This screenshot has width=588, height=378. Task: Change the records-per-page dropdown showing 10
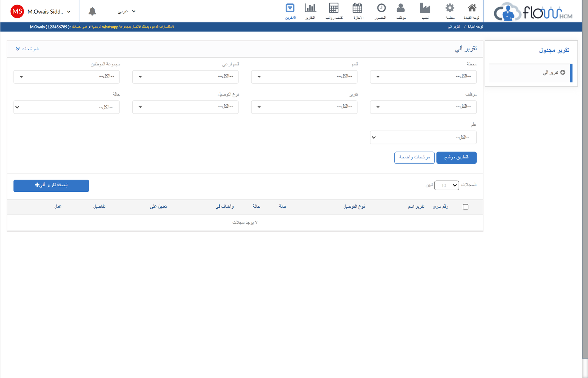[x=447, y=186]
